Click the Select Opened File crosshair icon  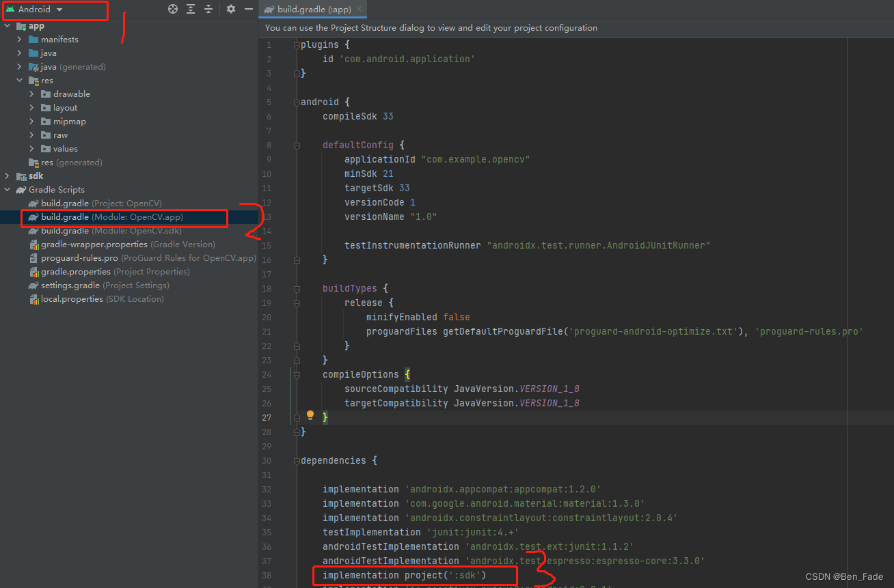pyautogui.click(x=172, y=9)
